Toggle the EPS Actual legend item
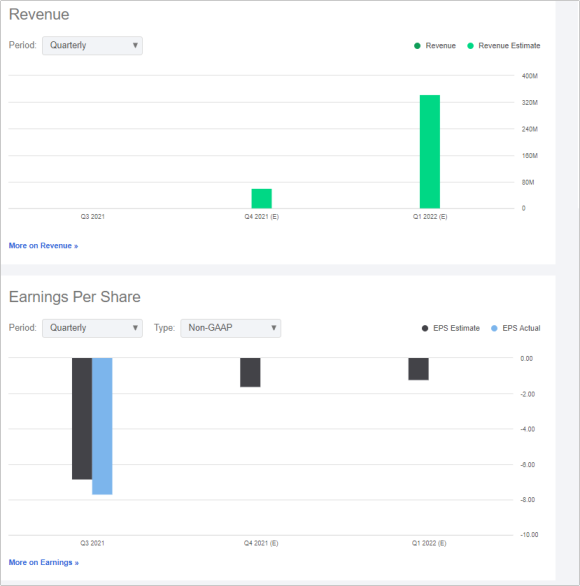This screenshot has width=580, height=586. coord(516,328)
